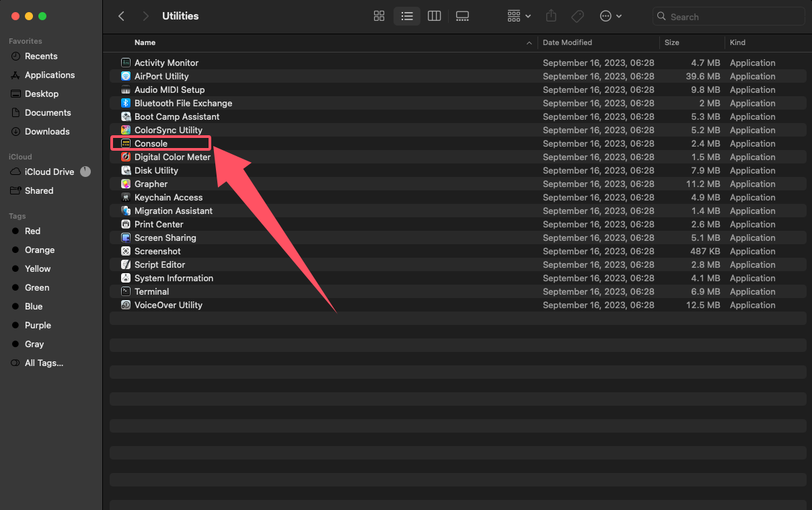812x510 pixels.
Task: Select the Disk Utility app icon
Action: coord(126,170)
